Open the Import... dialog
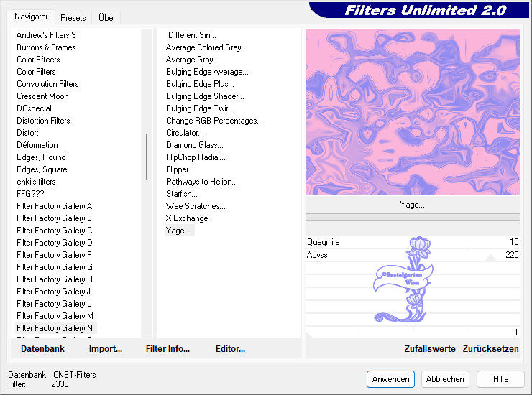532x395 pixels. point(105,349)
